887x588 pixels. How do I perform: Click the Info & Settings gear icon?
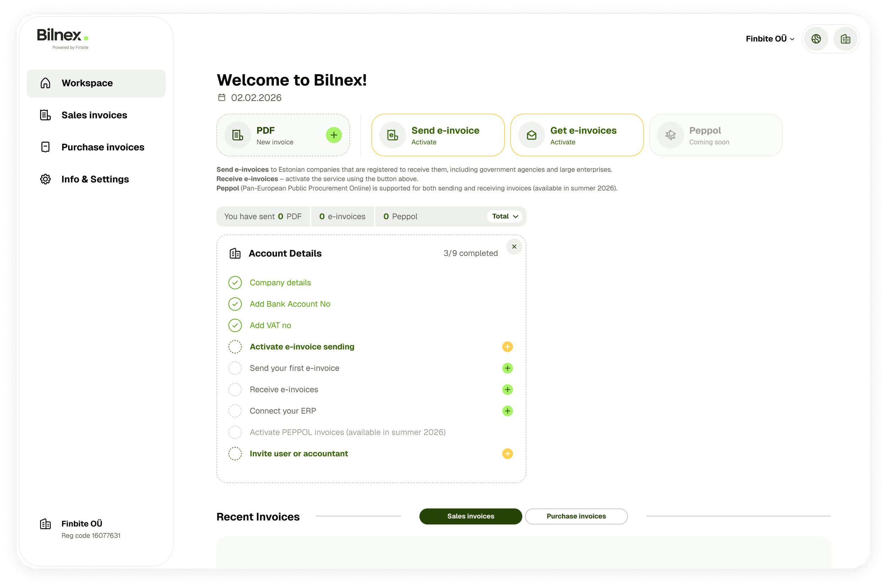pos(45,179)
